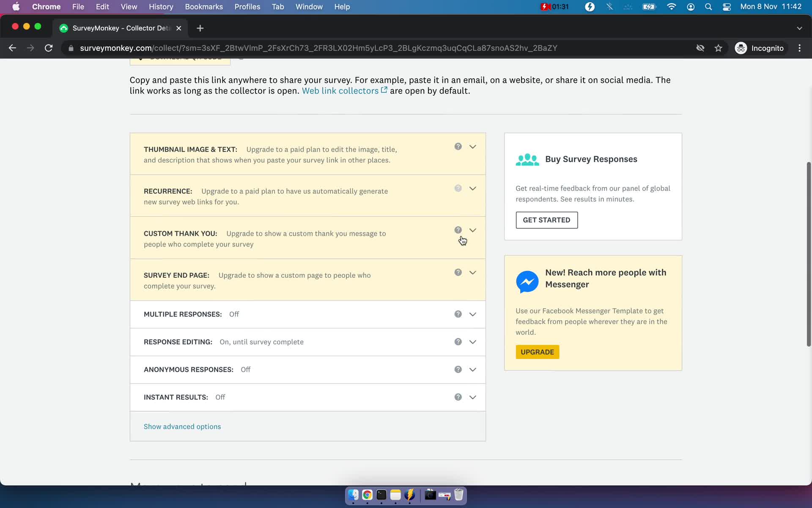Click the Upgrade button for Messenger feature
This screenshot has width=812, height=508.
(537, 352)
